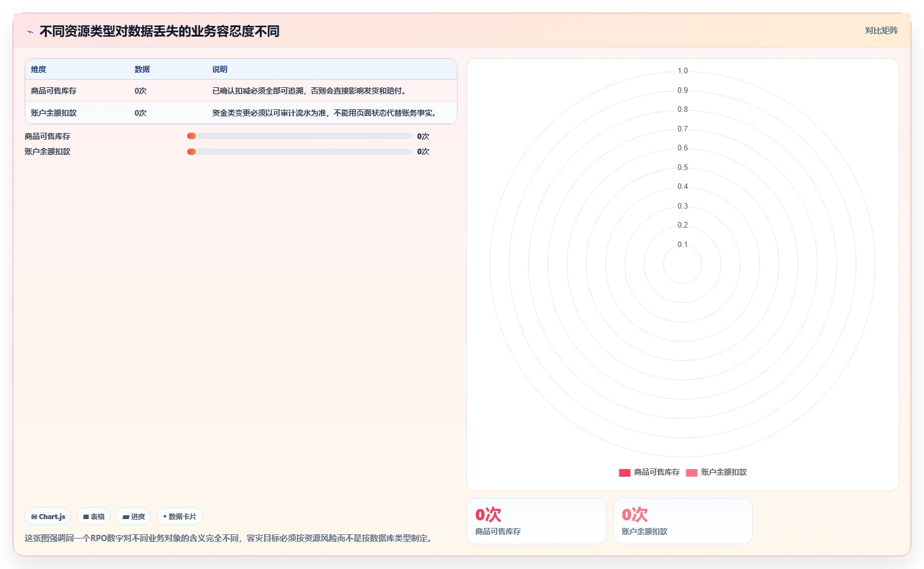Click the title 不同资源类型对数据丢失的业务容忍度不同
Screen dimensions: 924x569
click(159, 32)
